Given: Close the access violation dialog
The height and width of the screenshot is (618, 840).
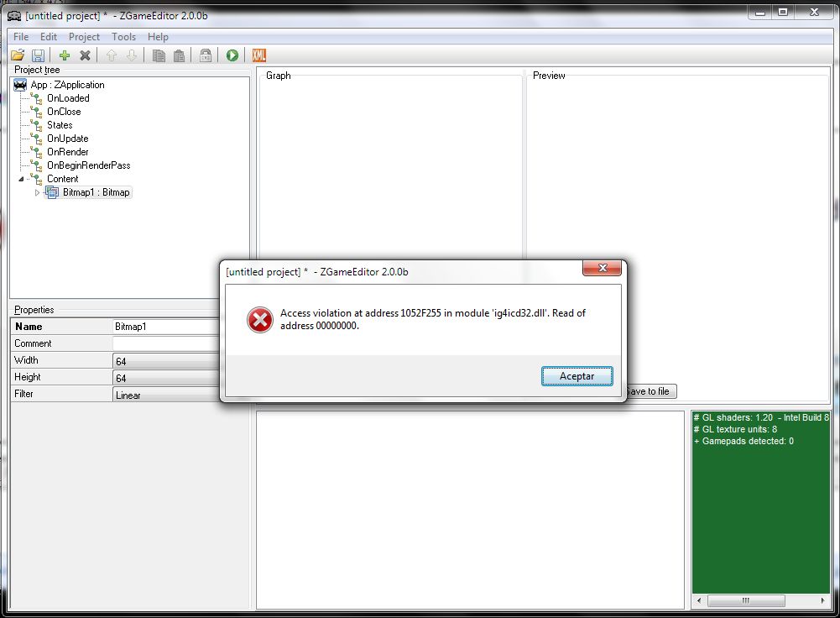Looking at the screenshot, I should [603, 268].
